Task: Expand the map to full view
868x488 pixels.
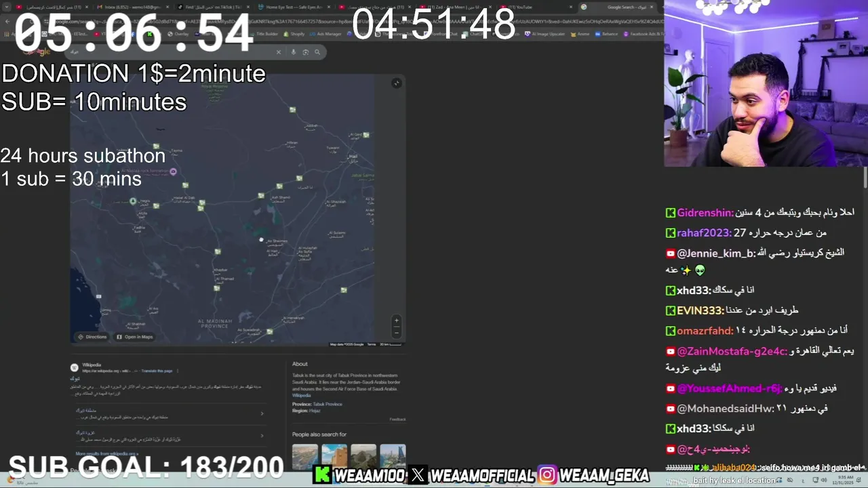Action: pos(397,83)
